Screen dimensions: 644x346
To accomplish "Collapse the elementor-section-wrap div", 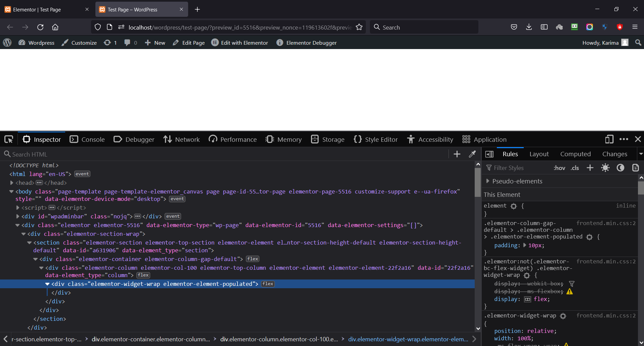I will pos(24,234).
